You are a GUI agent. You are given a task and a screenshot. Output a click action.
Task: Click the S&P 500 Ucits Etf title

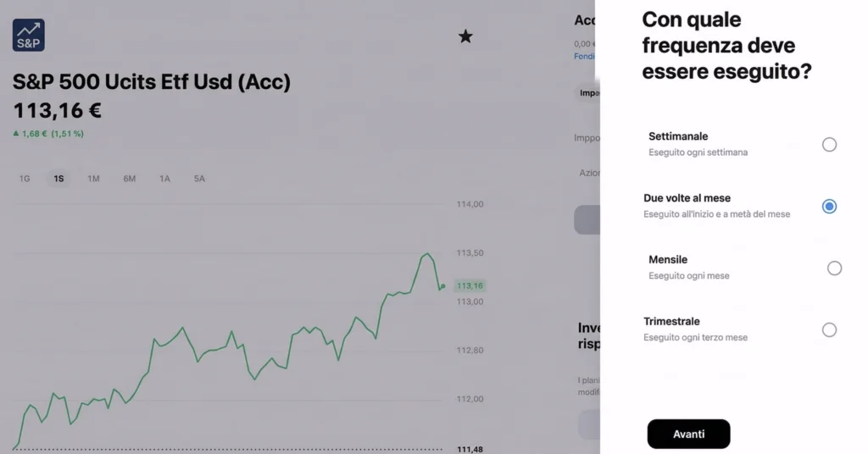[152, 82]
